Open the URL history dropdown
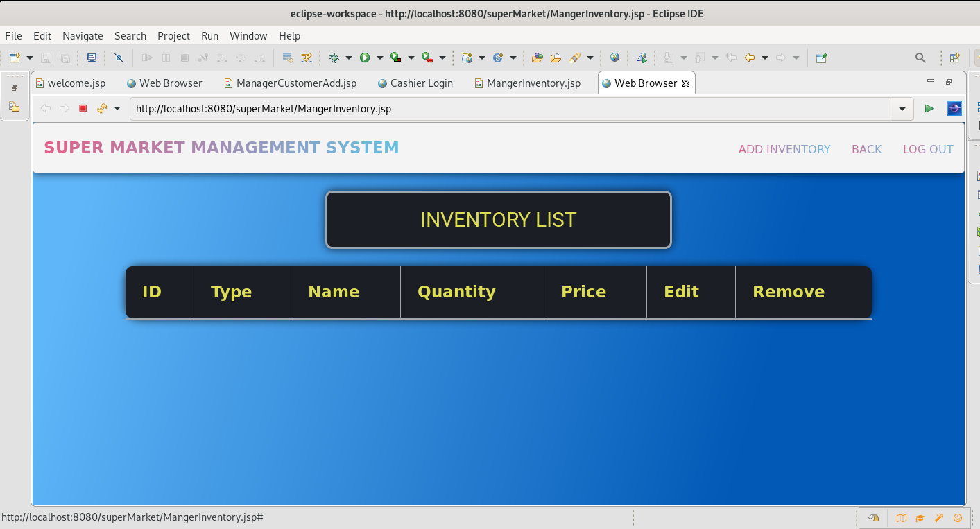Screen dimensions: 980x529 pos(902,108)
